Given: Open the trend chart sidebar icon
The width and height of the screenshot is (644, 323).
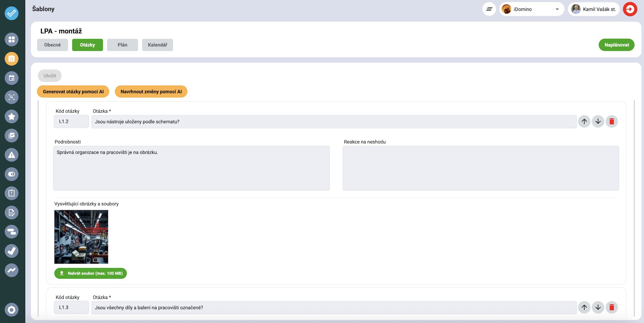Looking at the screenshot, I should pyautogui.click(x=12, y=270).
